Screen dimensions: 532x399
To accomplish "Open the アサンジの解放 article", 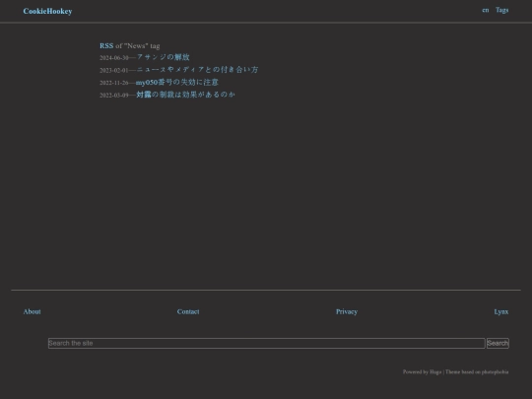I will [163, 57].
